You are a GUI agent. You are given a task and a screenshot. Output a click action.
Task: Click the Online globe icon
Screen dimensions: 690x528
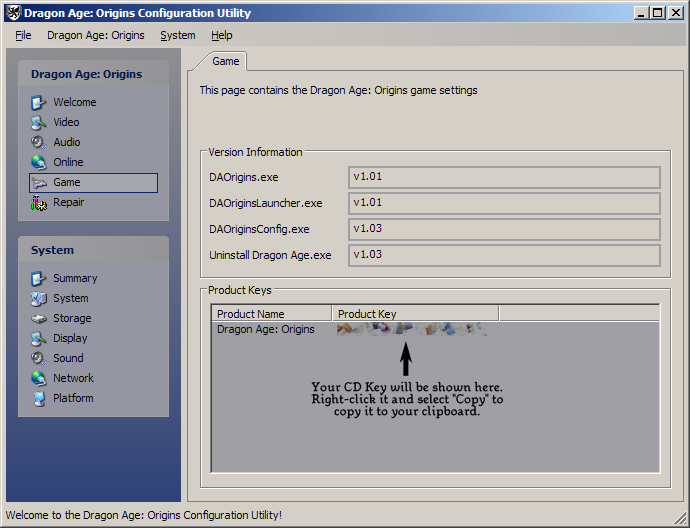(39, 162)
